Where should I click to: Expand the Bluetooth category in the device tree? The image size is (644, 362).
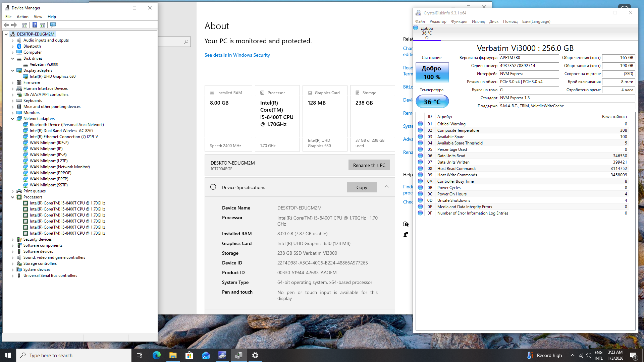coord(13,46)
